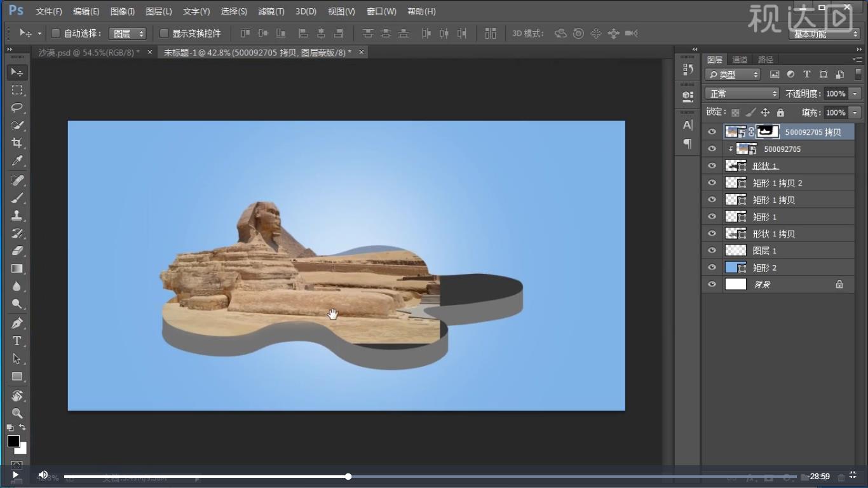The width and height of the screenshot is (868, 488).
Task: Select the Zoom tool
Action: (x=17, y=413)
